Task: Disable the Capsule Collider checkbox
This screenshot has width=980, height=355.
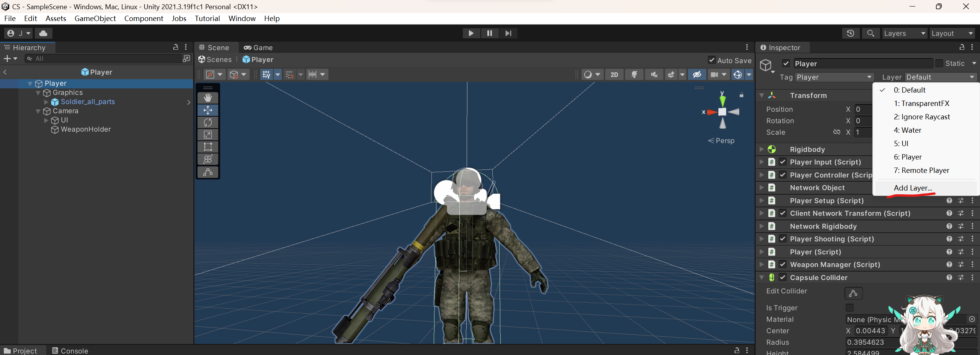Action: (x=783, y=277)
